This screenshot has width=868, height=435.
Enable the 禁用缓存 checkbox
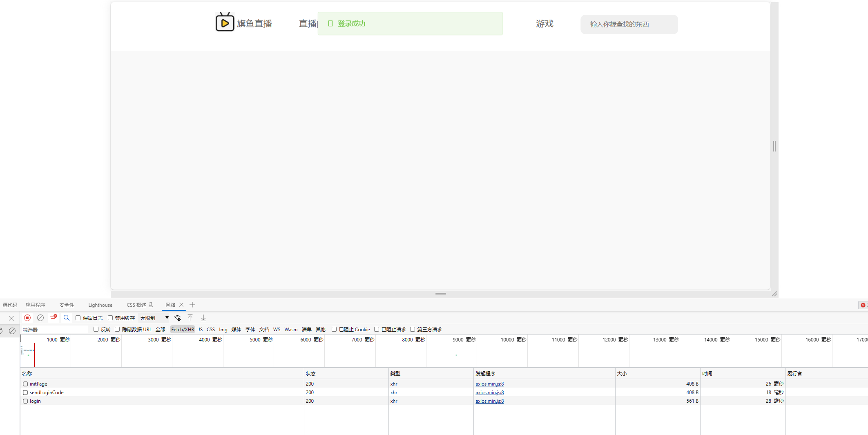(110, 318)
